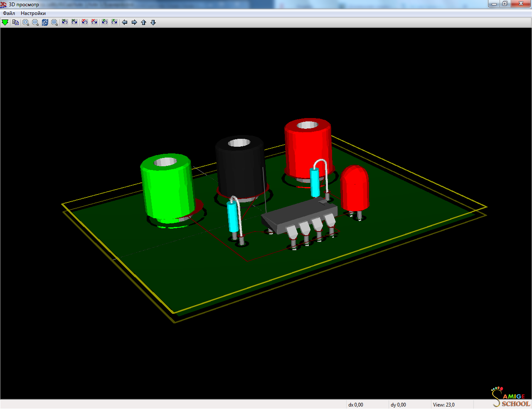The width and height of the screenshot is (532, 409).
Task: Copy the 3D image to clipboard
Action: [x=15, y=22]
